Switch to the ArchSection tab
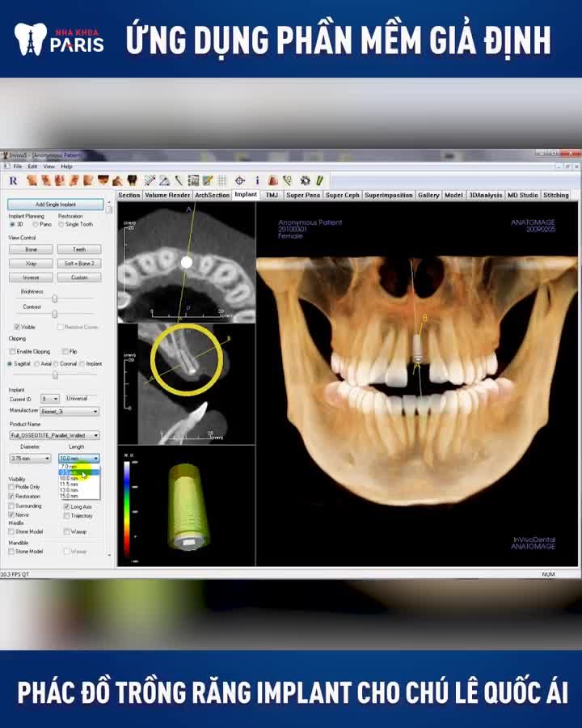 tap(212, 195)
